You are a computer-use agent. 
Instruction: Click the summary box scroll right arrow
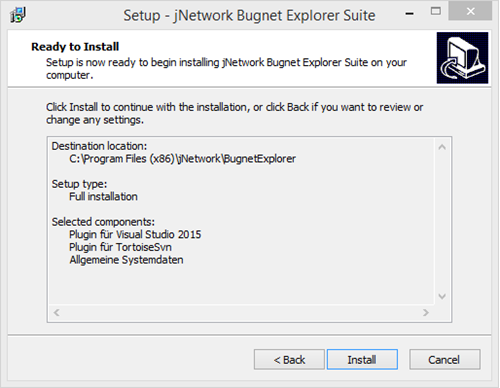point(426,313)
